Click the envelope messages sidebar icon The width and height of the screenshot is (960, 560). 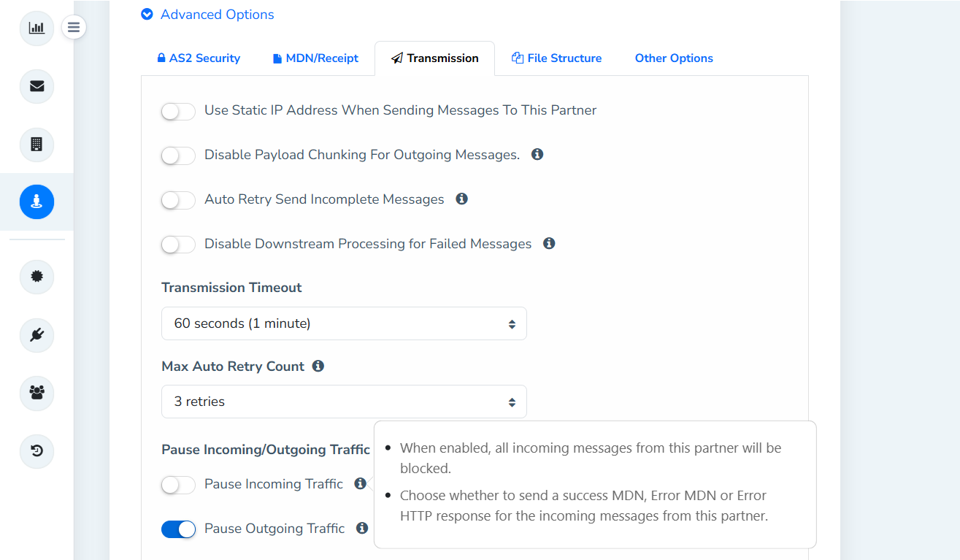37,86
